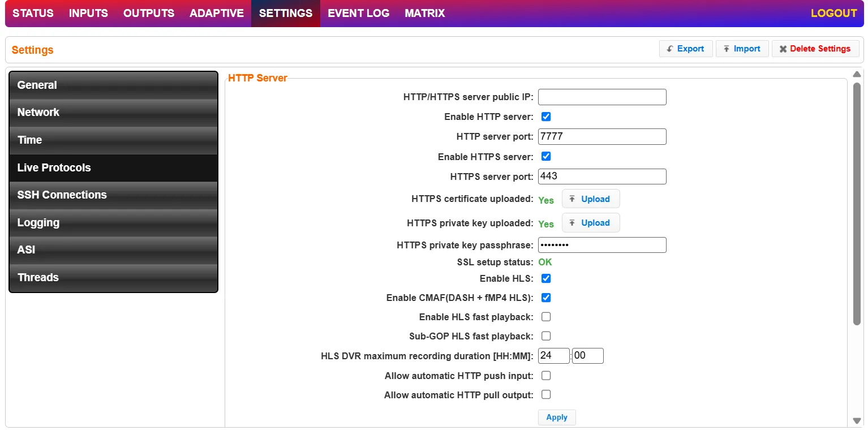Go to the OUTPUTS tab
This screenshot has height=439, width=868.
click(149, 13)
